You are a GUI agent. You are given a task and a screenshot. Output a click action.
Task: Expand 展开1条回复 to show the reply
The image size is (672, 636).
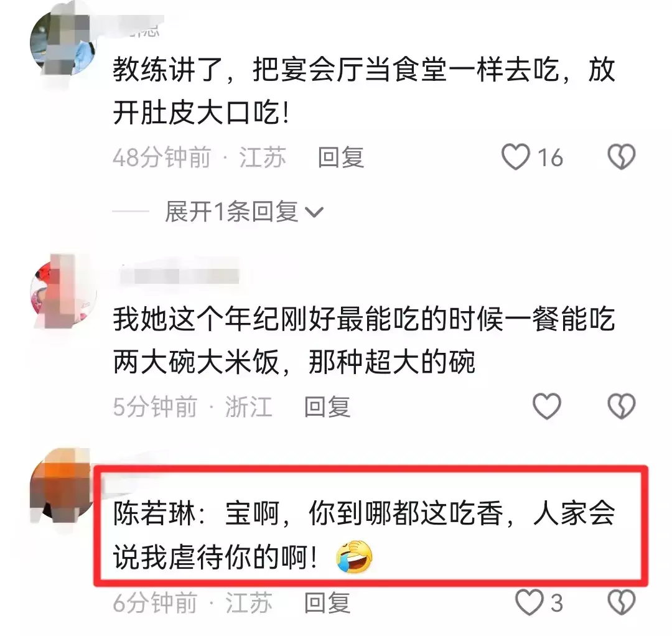[x=244, y=212]
